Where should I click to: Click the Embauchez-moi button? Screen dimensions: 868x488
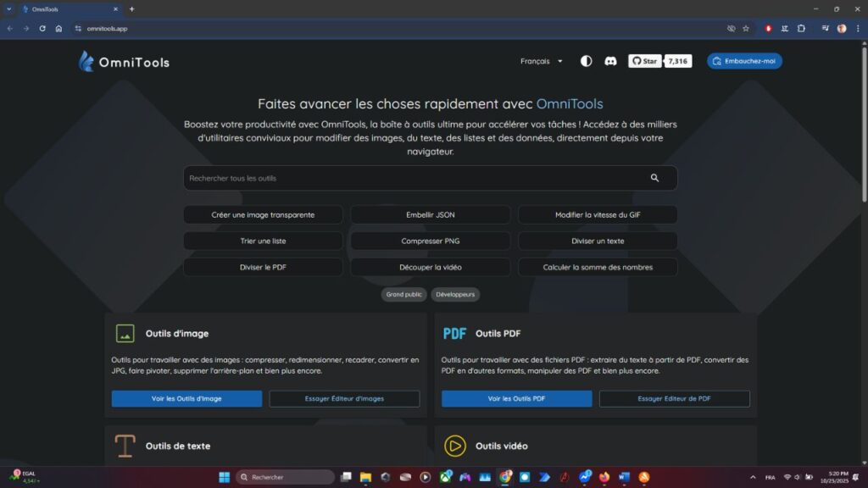click(744, 61)
